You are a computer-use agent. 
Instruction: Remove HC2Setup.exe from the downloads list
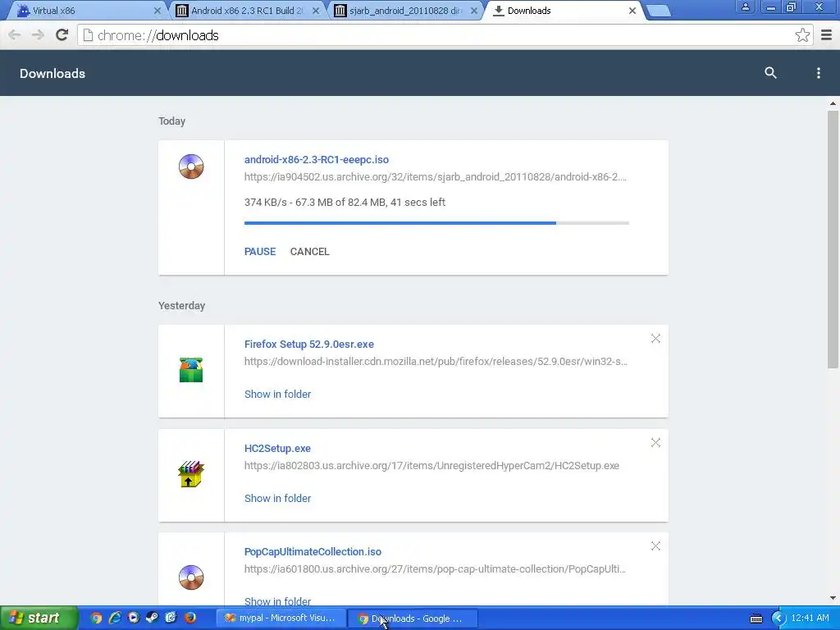(x=655, y=442)
